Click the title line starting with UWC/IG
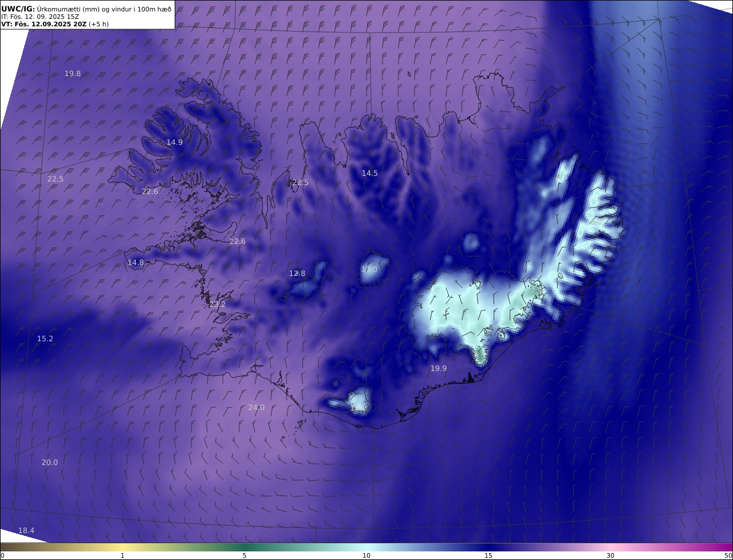This screenshot has height=560, width=733. point(86,9)
